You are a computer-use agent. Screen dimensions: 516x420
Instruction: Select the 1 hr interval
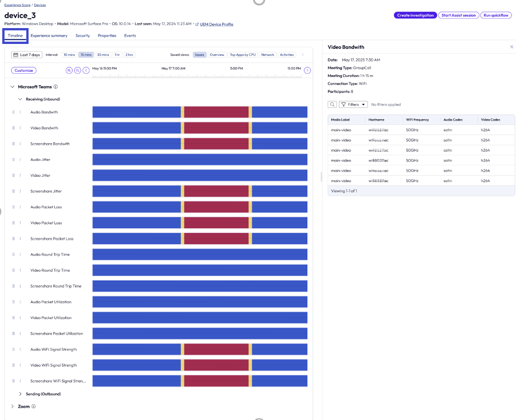(117, 55)
